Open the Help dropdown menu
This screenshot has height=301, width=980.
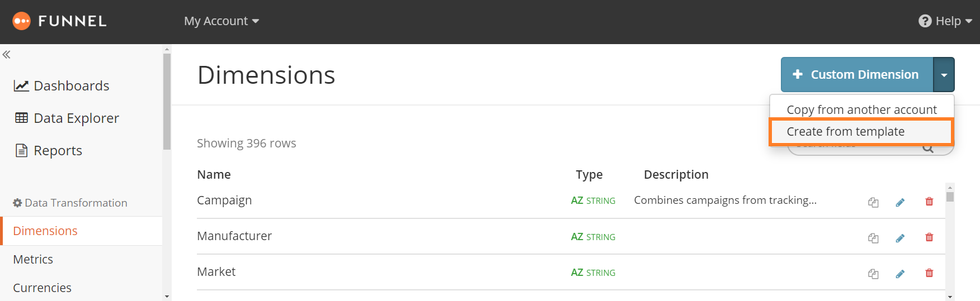(x=945, y=21)
